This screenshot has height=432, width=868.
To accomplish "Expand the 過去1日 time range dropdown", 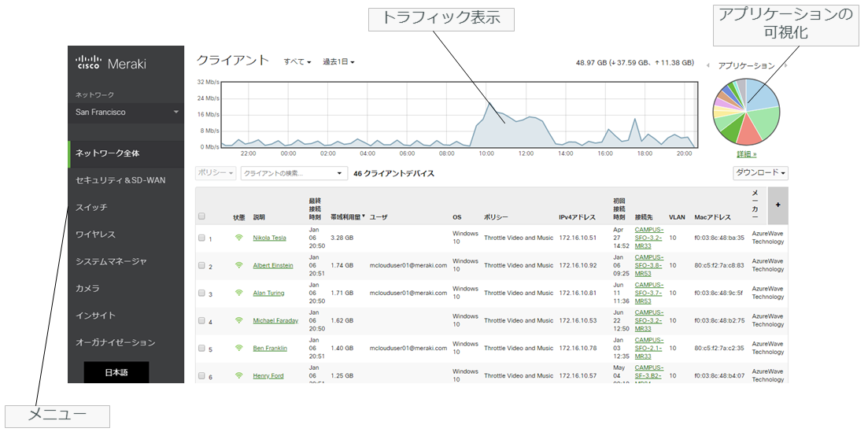I will (338, 62).
